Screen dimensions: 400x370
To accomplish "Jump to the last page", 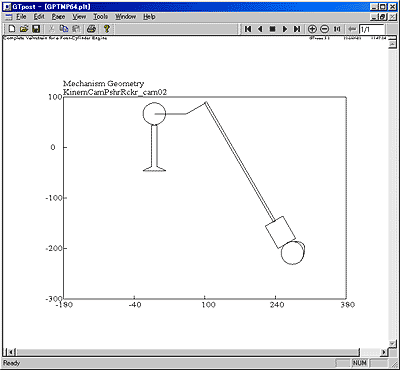I will (x=297, y=29).
